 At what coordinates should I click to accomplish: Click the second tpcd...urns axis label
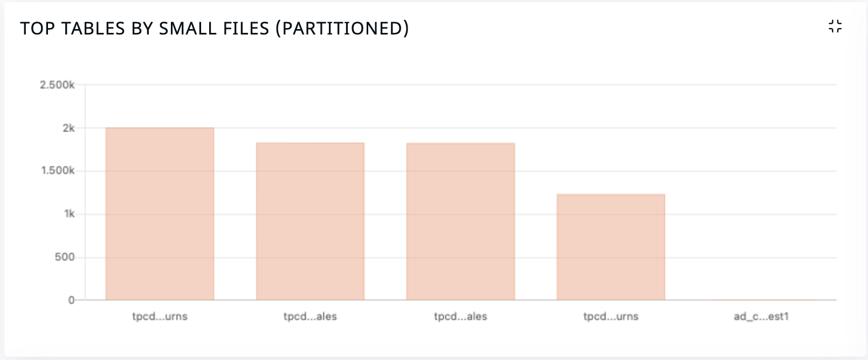pyautogui.click(x=611, y=316)
